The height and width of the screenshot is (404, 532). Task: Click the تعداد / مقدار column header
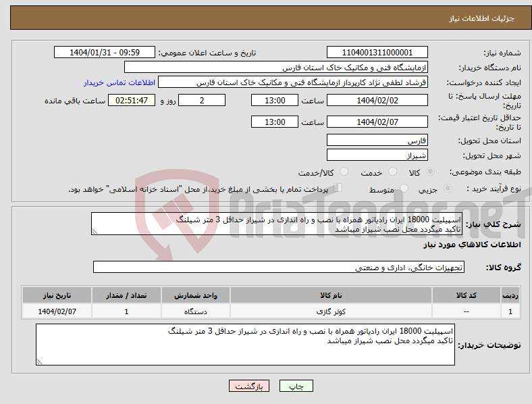(126, 295)
